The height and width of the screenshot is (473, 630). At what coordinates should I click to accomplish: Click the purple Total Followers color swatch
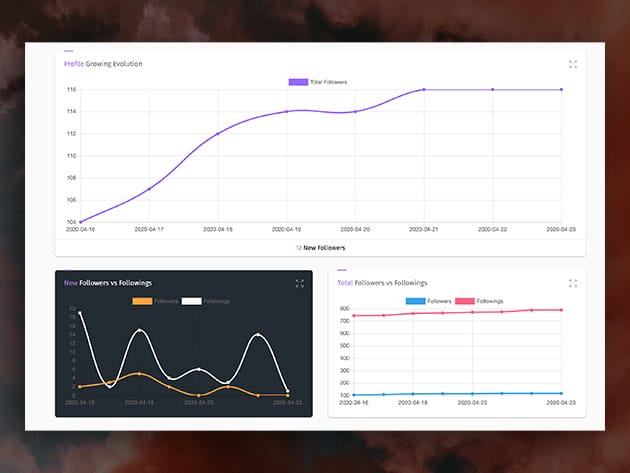click(298, 81)
